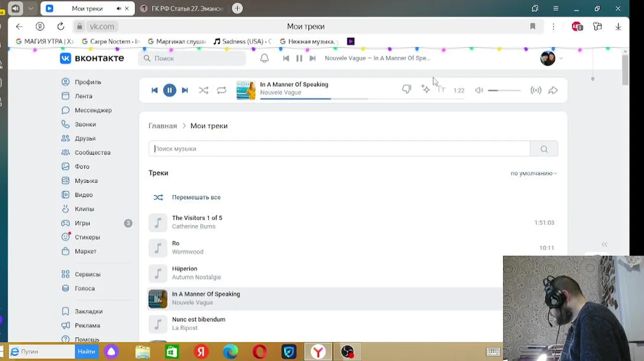
Task: Click the Клипы sidebar icon
Action: coord(65,209)
